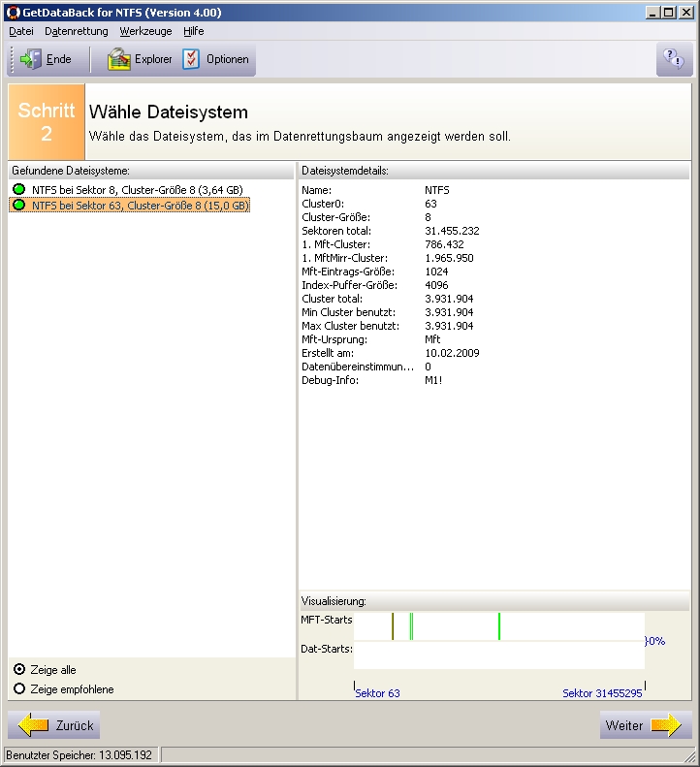The image size is (700, 767).
Task: Open the Datenrettung menu
Action: click(77, 31)
